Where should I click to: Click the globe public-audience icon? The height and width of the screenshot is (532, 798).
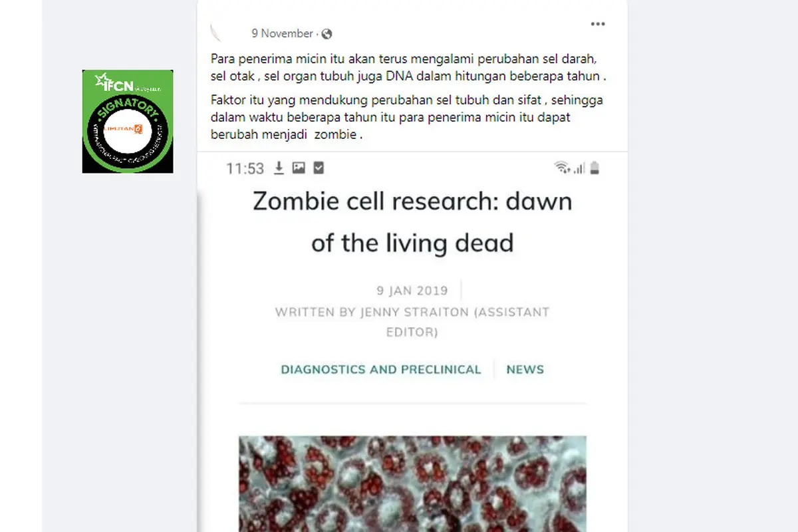327,34
